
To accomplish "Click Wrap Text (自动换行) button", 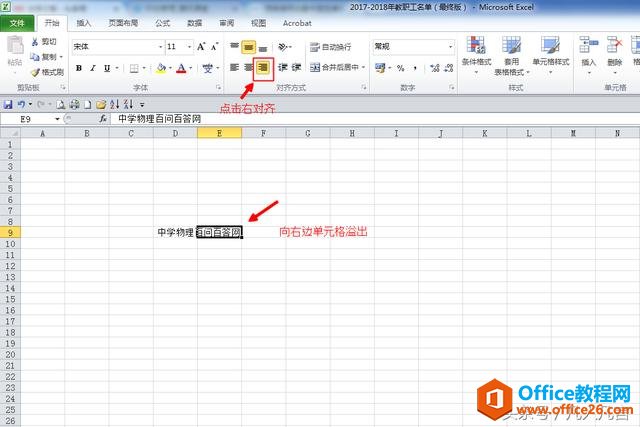I will click(x=330, y=47).
